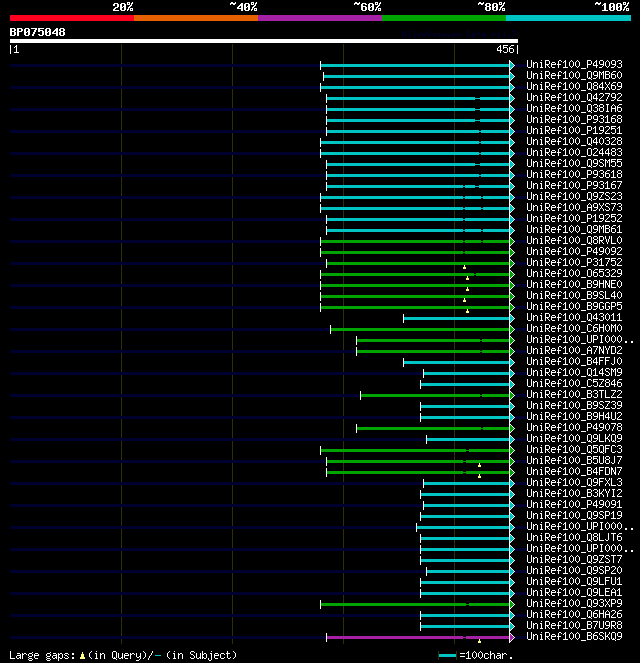Select label UniRef100_Q93XP9
The image size is (640, 663).
(x=574, y=603)
